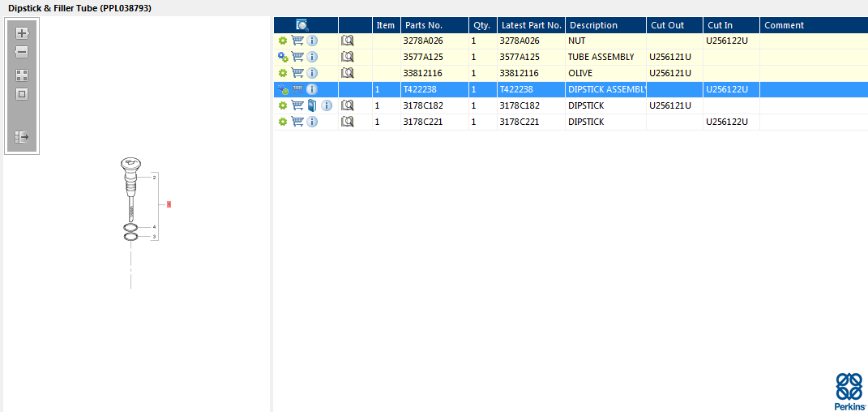Screen dimensions: 868x412
Task: Click the DIPSTICK ASSEMBLY description cell
Action: tap(607, 89)
